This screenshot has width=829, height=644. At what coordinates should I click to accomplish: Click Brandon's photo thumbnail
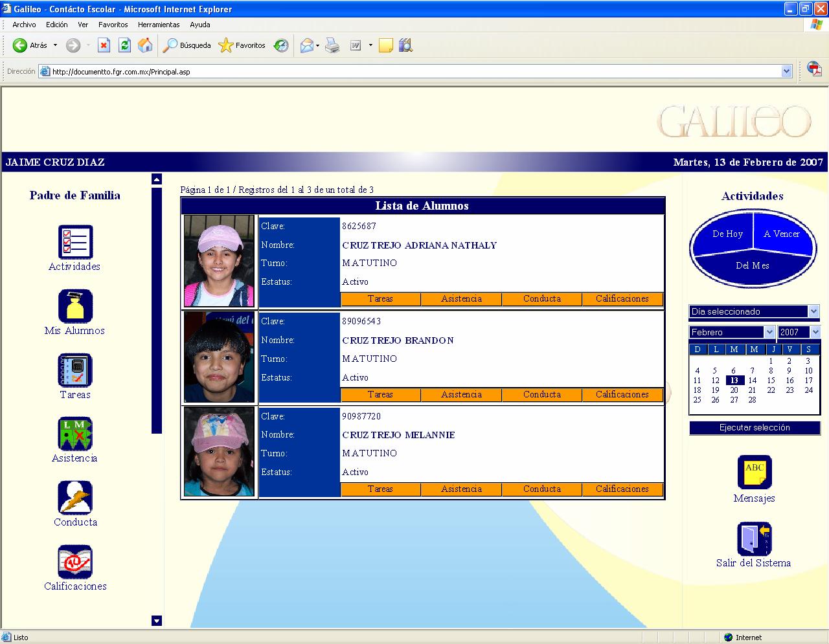(x=219, y=357)
